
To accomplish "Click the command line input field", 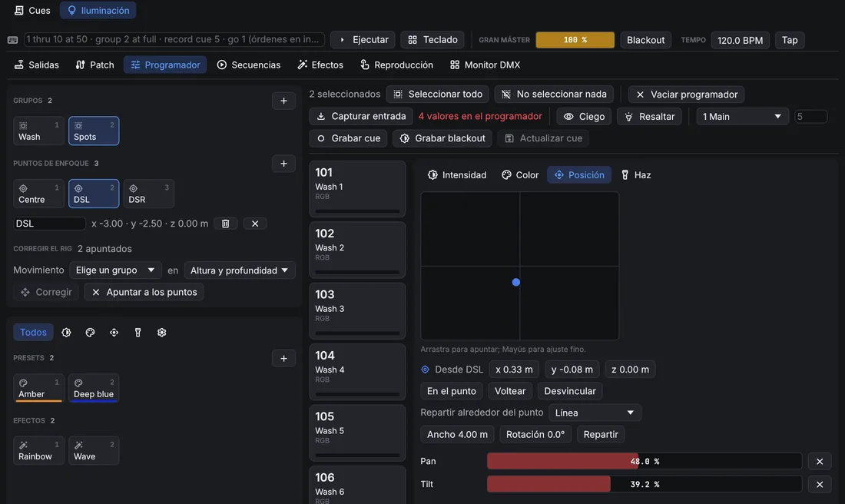I will [174, 39].
